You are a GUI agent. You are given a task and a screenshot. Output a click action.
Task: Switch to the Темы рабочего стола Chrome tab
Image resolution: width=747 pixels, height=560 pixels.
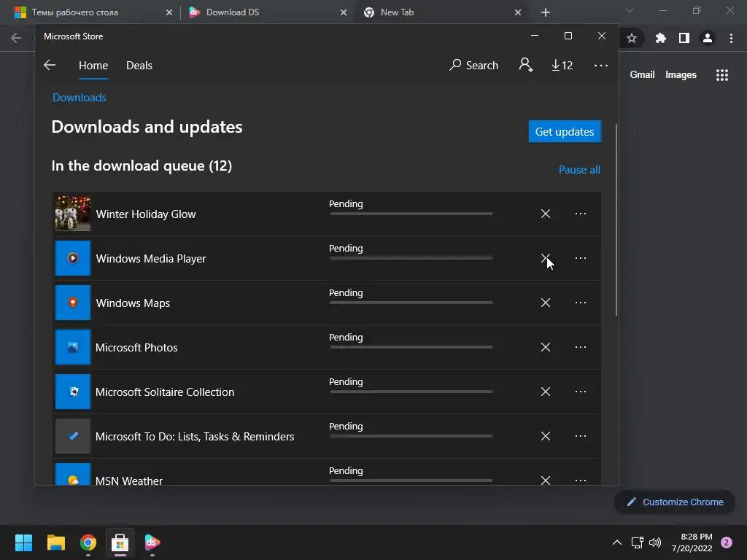pyautogui.click(x=93, y=12)
